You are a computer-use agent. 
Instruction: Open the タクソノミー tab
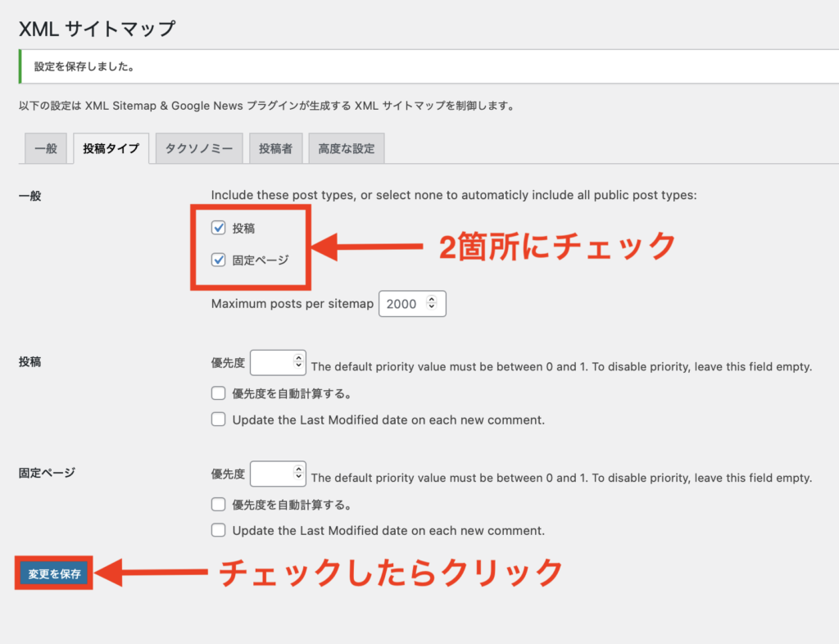pos(199,148)
